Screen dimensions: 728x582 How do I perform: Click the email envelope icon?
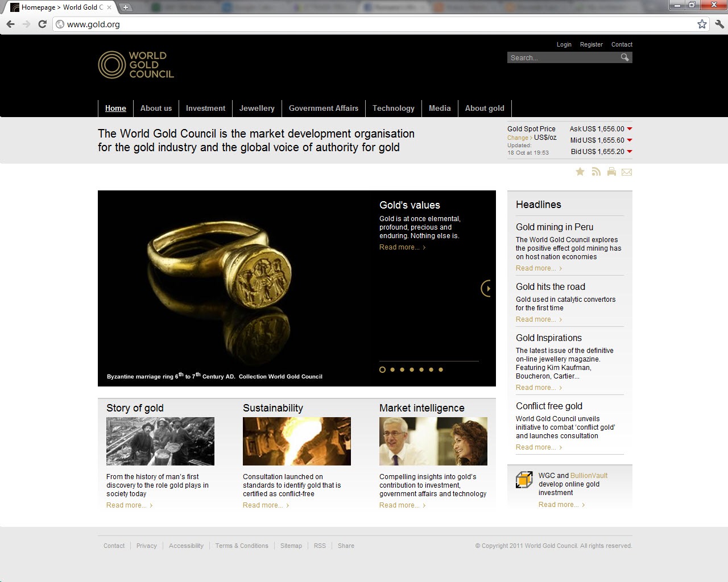[627, 172]
